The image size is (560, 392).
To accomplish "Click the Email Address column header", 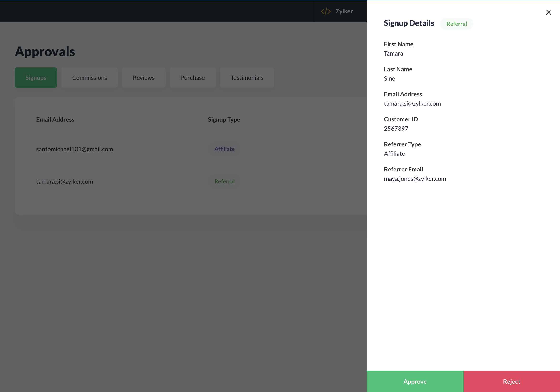I will click(55, 119).
